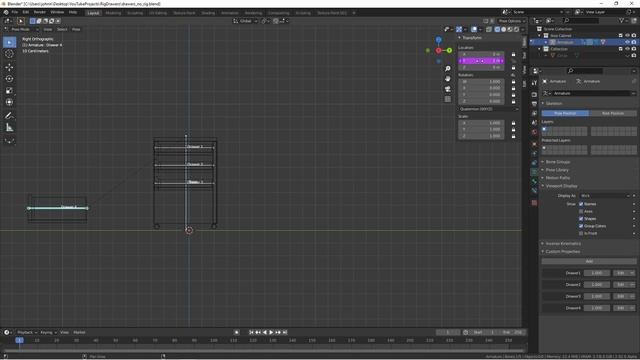Adjust the Drawer3 property value slider
The height and width of the screenshot is (360, 640).
point(597,296)
